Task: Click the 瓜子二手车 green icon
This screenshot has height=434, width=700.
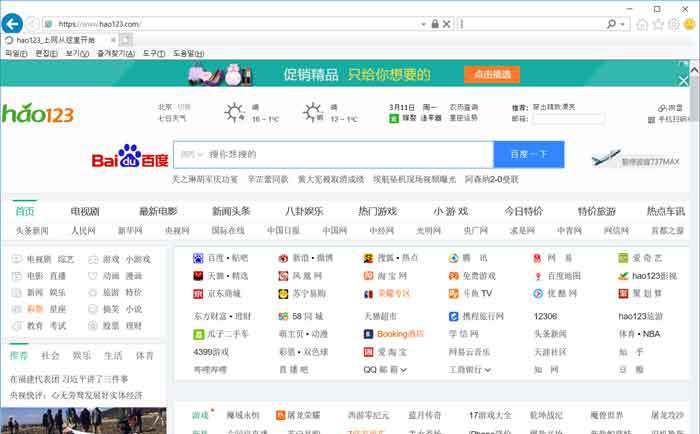Action: (x=198, y=334)
